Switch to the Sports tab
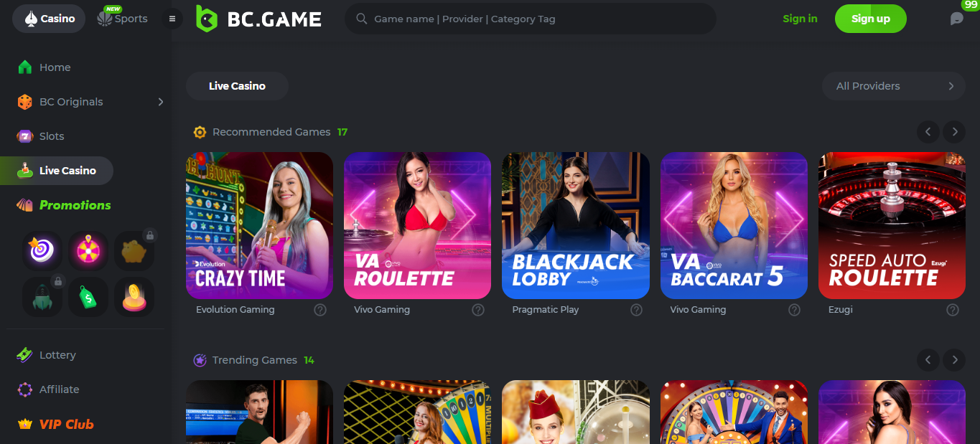The image size is (980, 444). tap(123, 19)
